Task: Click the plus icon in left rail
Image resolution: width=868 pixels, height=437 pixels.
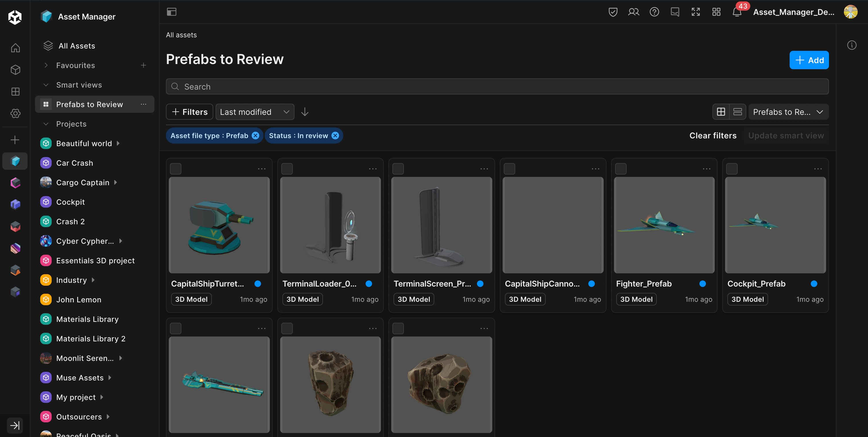Action: 15,140
